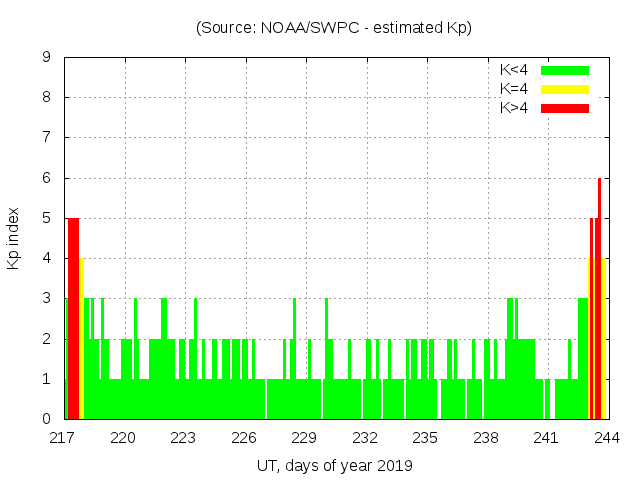The image size is (640, 480).
Task: Click the yellow K=4 legend swatch
Action: click(565, 89)
